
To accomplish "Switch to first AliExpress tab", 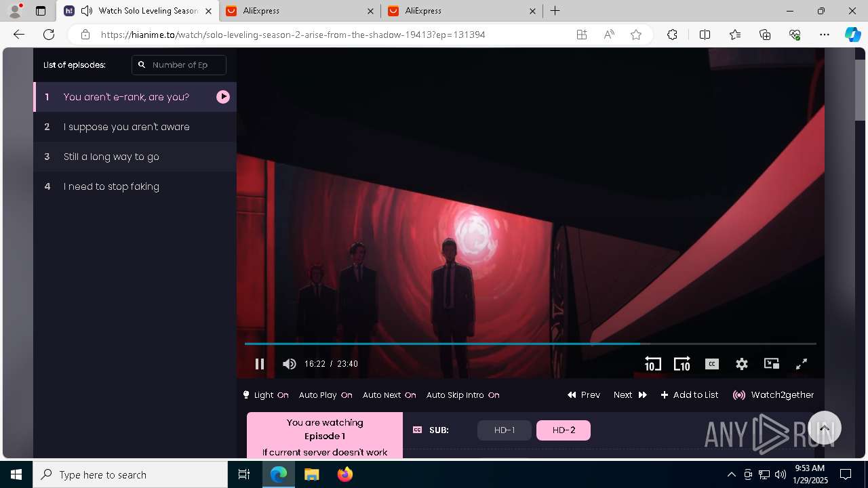I will (x=299, y=11).
